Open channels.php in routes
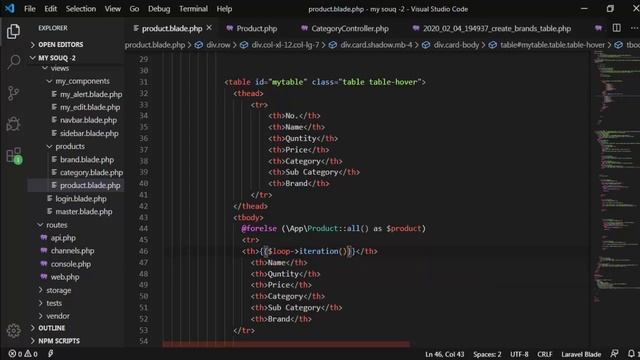The width and height of the screenshot is (640, 360). click(72, 251)
